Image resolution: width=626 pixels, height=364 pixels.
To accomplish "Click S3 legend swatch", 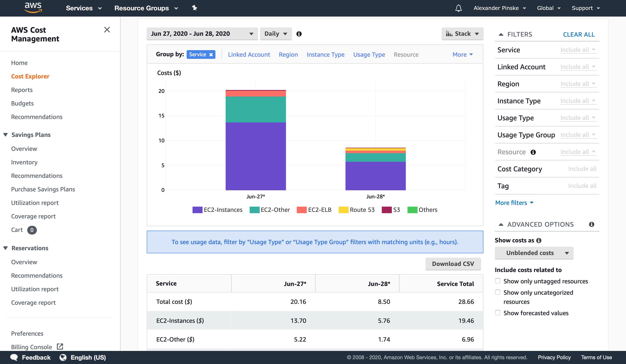I will (x=387, y=210).
